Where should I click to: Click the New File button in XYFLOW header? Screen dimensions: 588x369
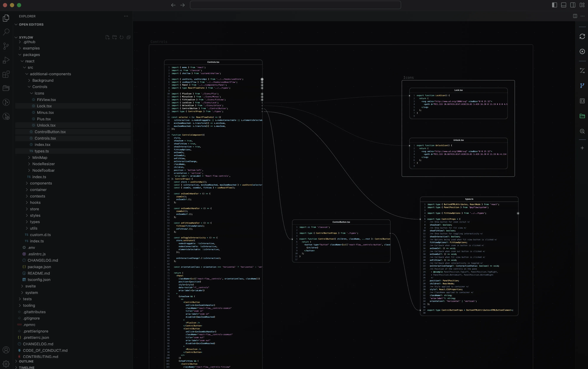pyautogui.click(x=107, y=37)
